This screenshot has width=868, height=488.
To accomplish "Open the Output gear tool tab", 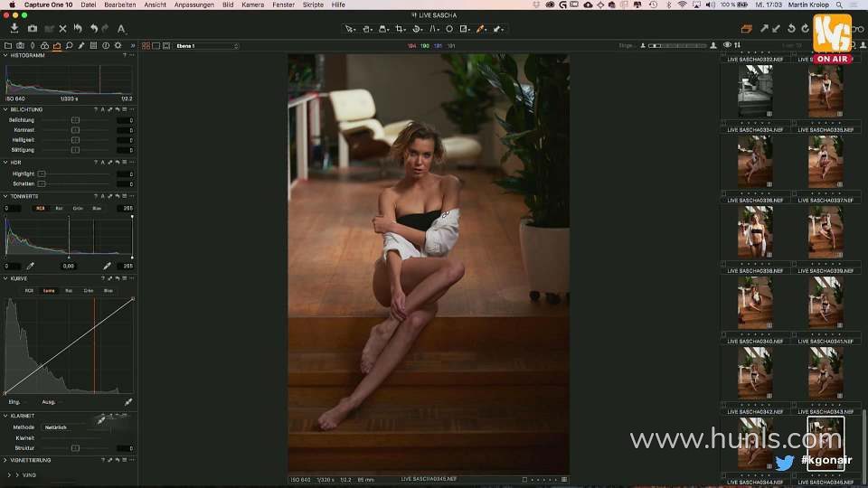I will pos(118,45).
